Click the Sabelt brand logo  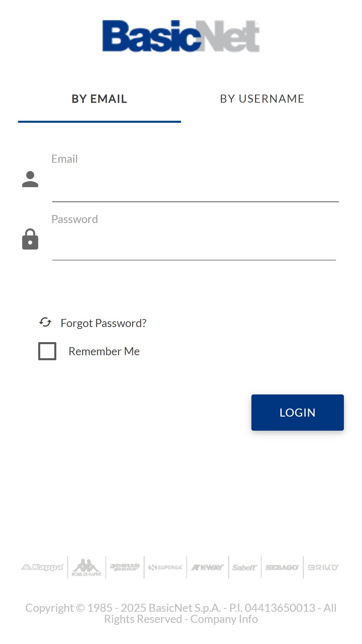[x=245, y=567]
